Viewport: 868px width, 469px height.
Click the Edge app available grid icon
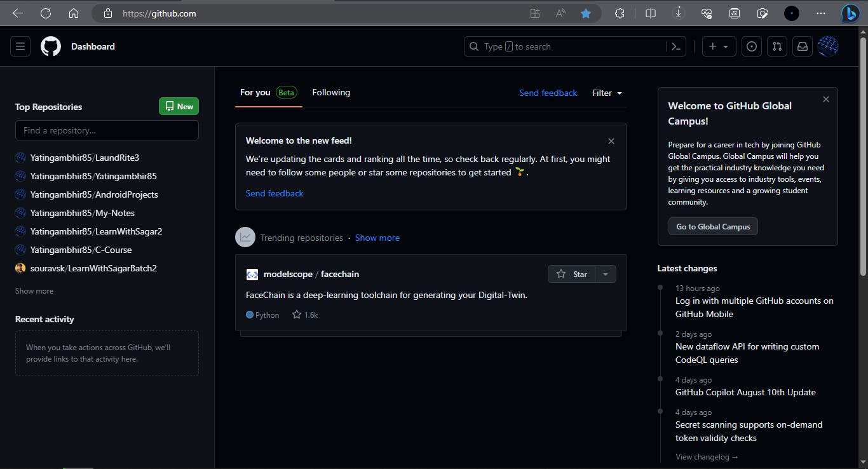click(x=535, y=13)
